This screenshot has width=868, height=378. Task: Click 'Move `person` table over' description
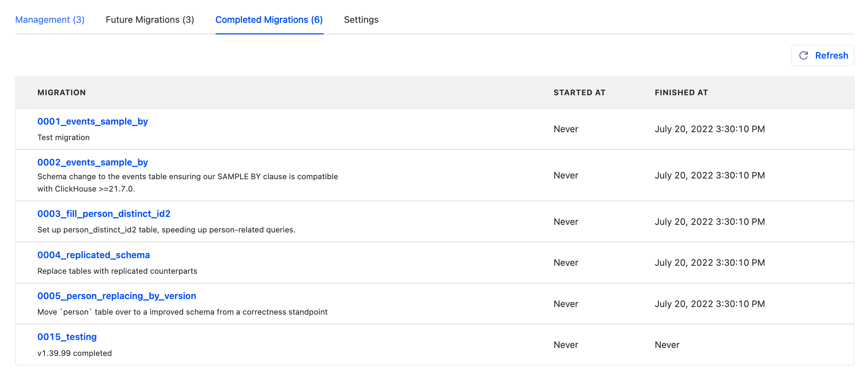click(182, 312)
